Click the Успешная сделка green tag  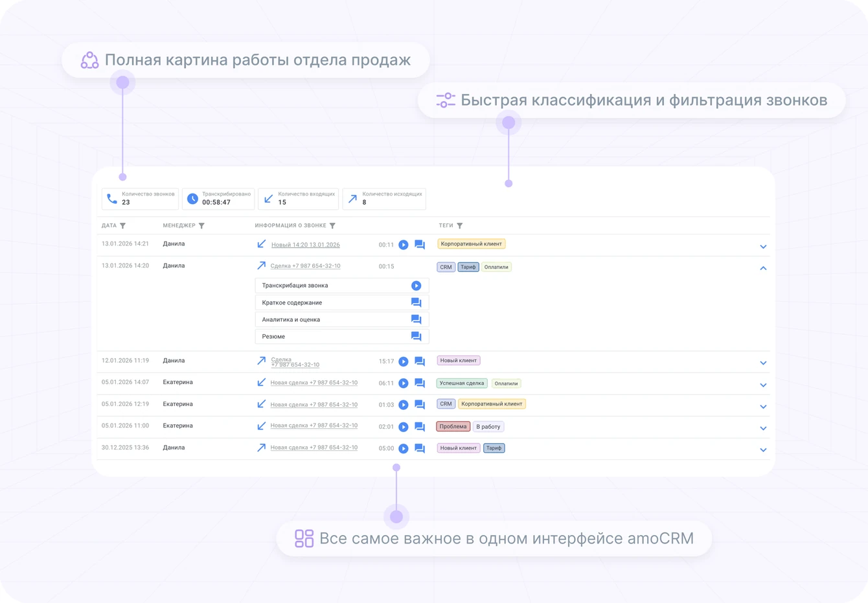(x=462, y=383)
